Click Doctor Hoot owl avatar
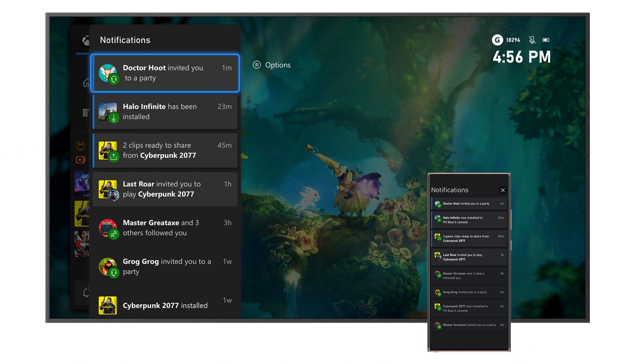635x364 pixels. (x=107, y=73)
